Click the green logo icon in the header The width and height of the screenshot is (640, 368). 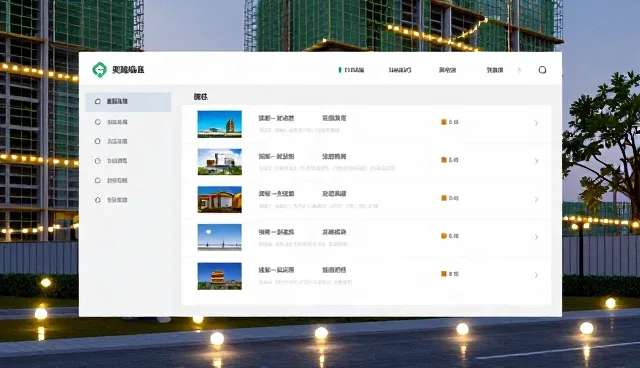coord(99,69)
